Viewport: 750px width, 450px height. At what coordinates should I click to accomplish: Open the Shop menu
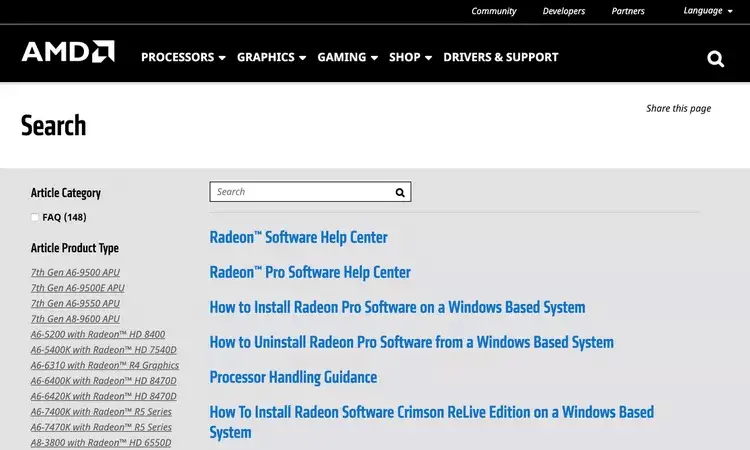(410, 57)
